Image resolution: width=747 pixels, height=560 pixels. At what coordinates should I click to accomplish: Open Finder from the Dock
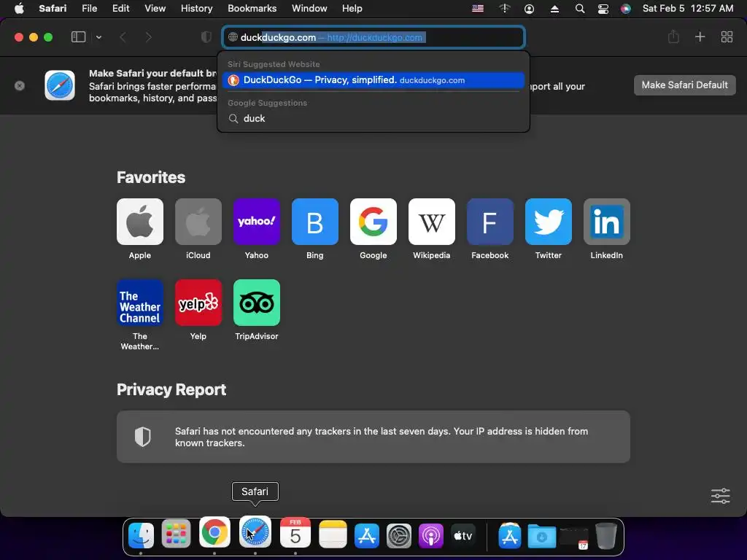pos(141,535)
